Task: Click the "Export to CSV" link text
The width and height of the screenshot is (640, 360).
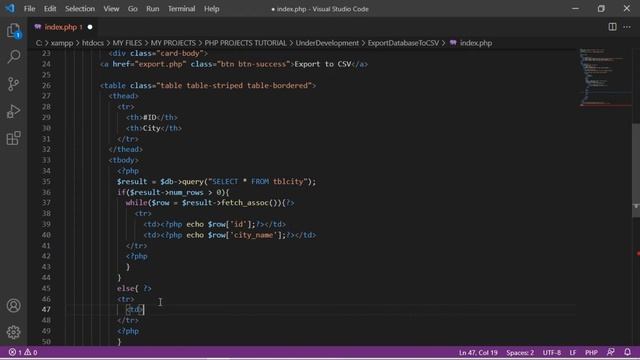Action: (x=322, y=64)
